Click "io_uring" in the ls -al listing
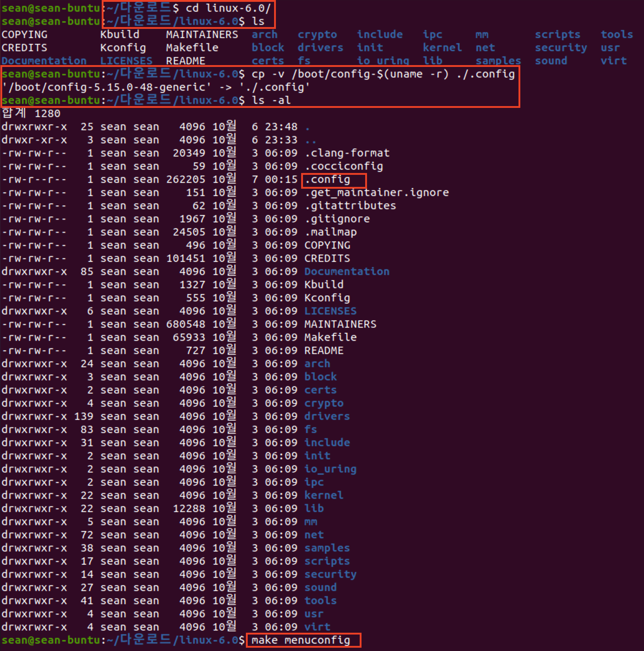 point(330,469)
